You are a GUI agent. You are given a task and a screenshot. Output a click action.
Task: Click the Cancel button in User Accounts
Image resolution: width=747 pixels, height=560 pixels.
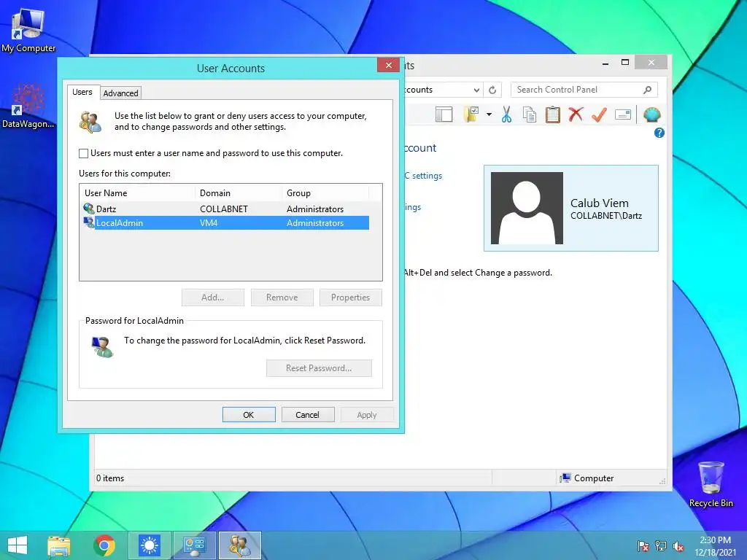click(307, 415)
